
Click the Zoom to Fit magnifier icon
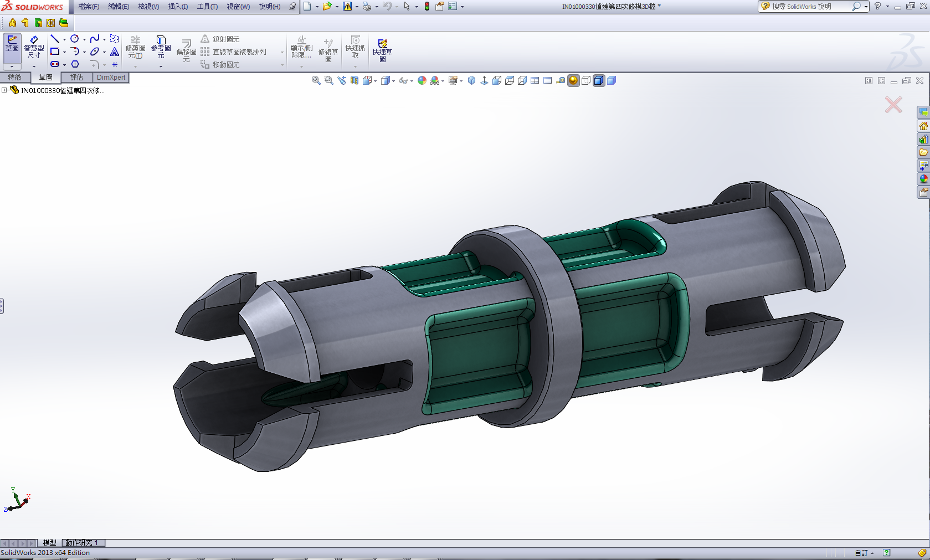pos(316,80)
